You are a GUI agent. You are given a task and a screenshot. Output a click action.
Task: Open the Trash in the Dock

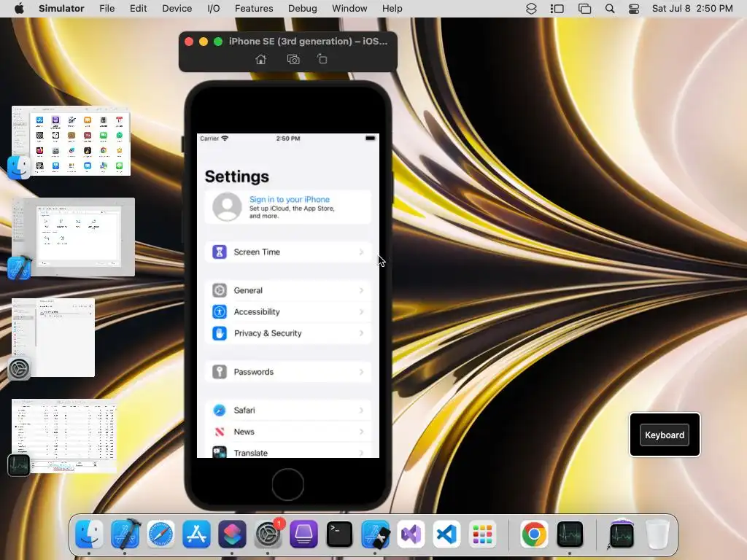pos(657,534)
